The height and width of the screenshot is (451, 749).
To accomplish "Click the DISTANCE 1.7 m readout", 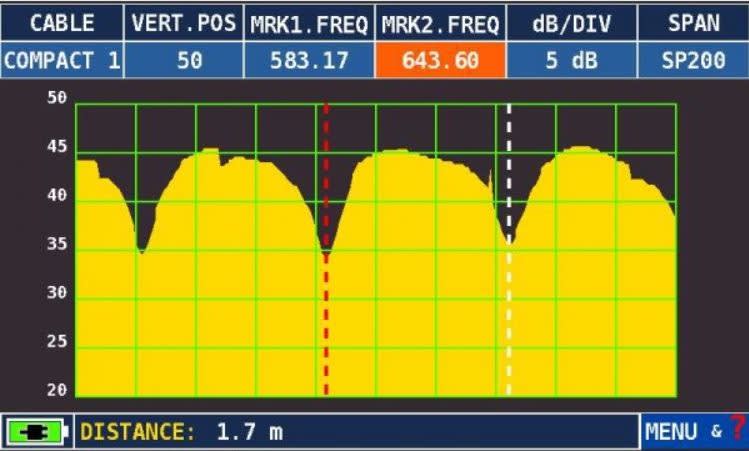I will [x=182, y=432].
